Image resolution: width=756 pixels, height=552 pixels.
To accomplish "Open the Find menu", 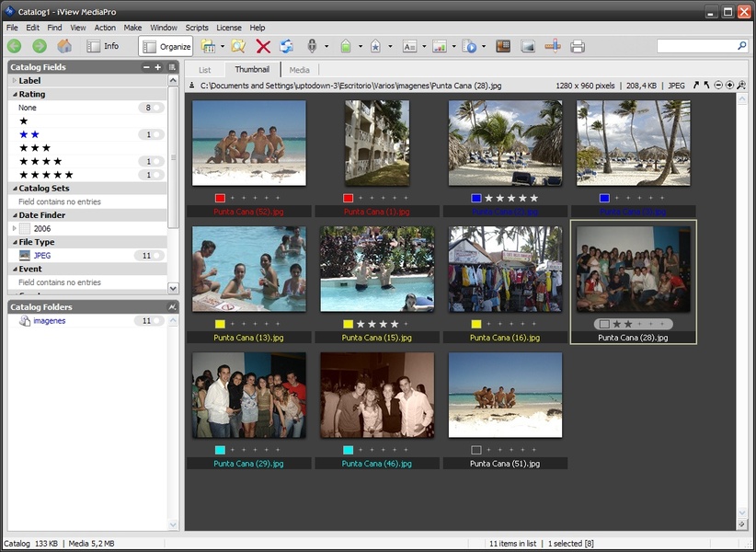I will coord(54,28).
